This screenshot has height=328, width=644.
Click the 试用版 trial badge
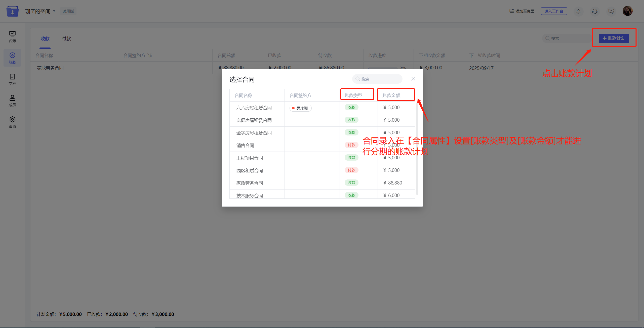tap(68, 11)
